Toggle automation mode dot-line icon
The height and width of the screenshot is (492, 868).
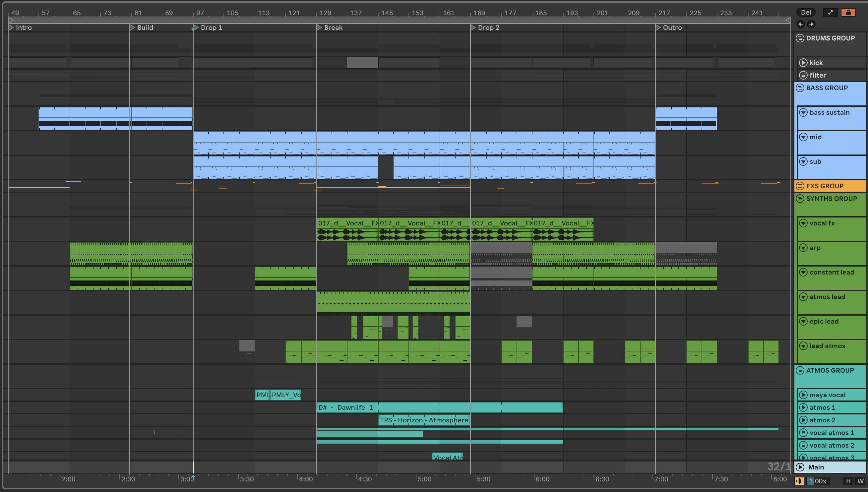pos(830,13)
